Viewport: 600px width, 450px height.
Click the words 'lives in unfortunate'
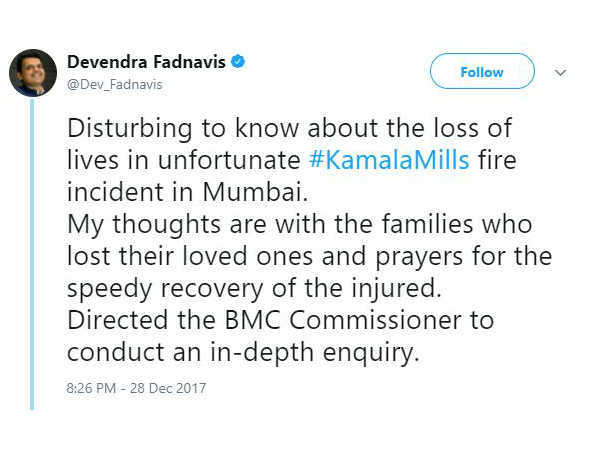184,160
